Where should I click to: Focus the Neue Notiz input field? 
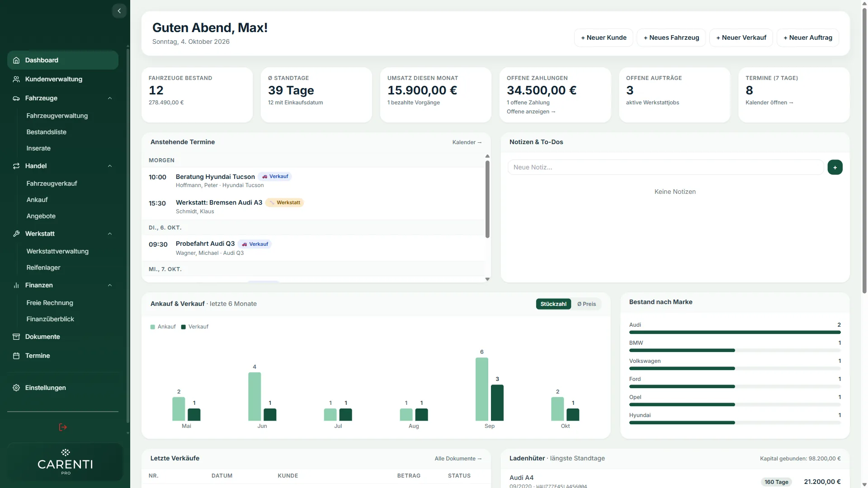click(665, 167)
